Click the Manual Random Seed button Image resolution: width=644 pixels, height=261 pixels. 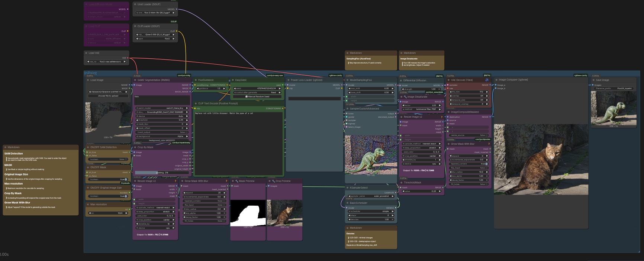(x=258, y=97)
